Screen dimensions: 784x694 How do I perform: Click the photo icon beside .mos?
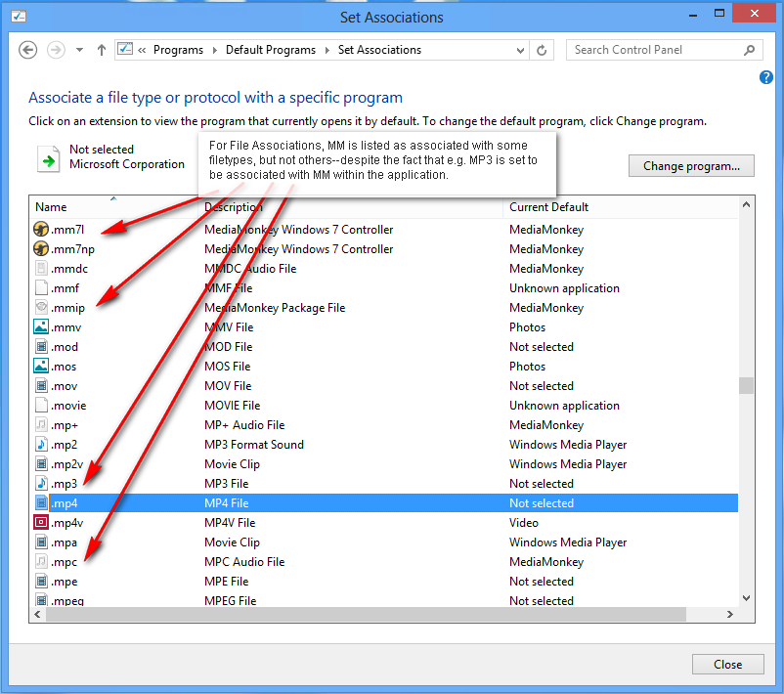[x=41, y=366]
